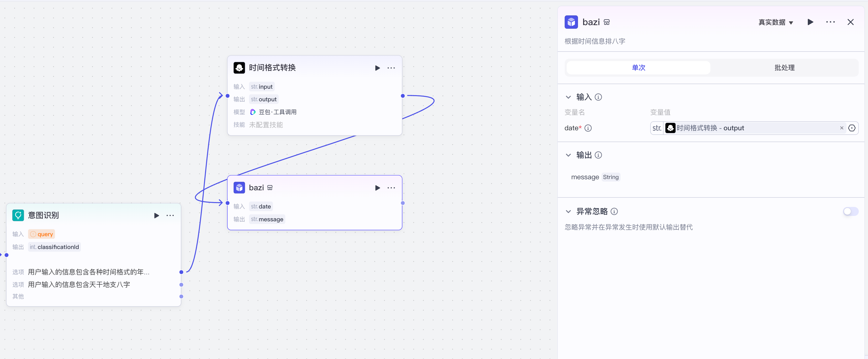This screenshot has height=359, width=868.
Task: Enable the 异常忽略 toggle
Action: pos(851,211)
